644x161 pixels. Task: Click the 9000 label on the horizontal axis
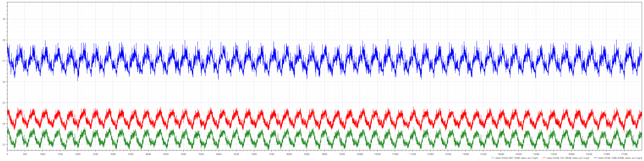(324, 154)
